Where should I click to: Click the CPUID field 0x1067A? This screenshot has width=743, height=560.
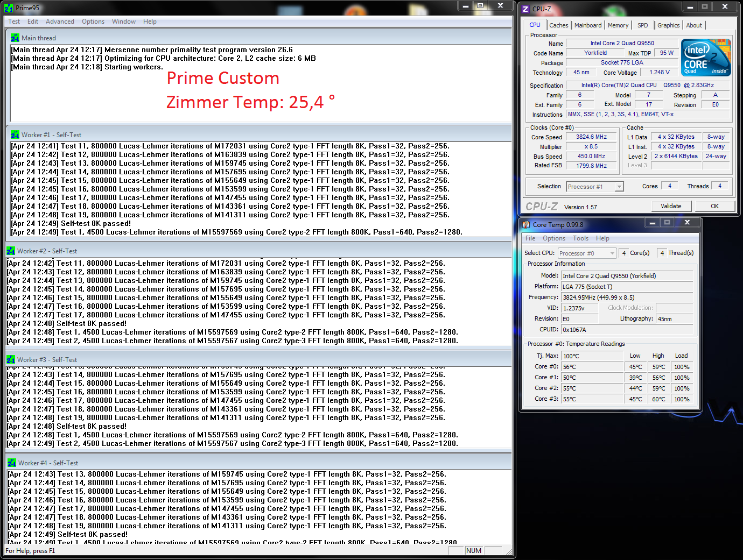click(627, 330)
